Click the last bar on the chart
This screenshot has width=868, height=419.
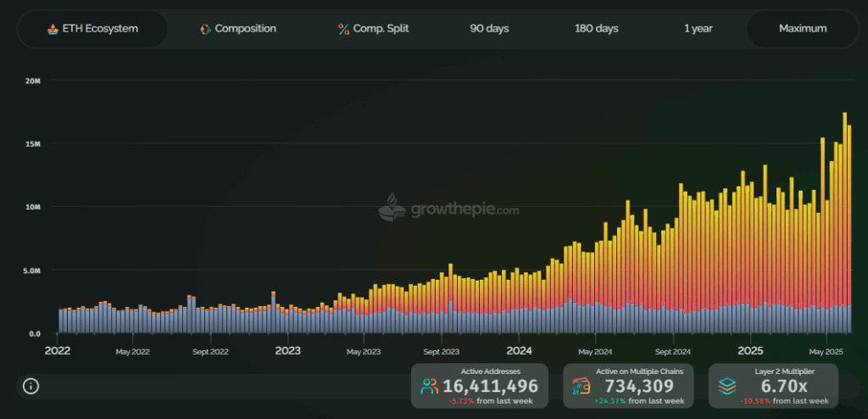[x=849, y=230]
